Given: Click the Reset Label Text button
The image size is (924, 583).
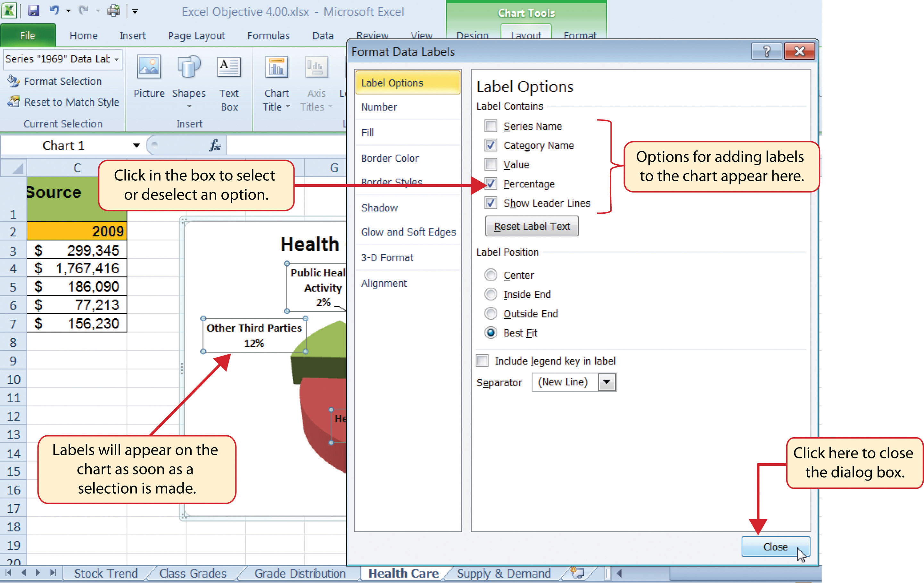Looking at the screenshot, I should coord(531,226).
